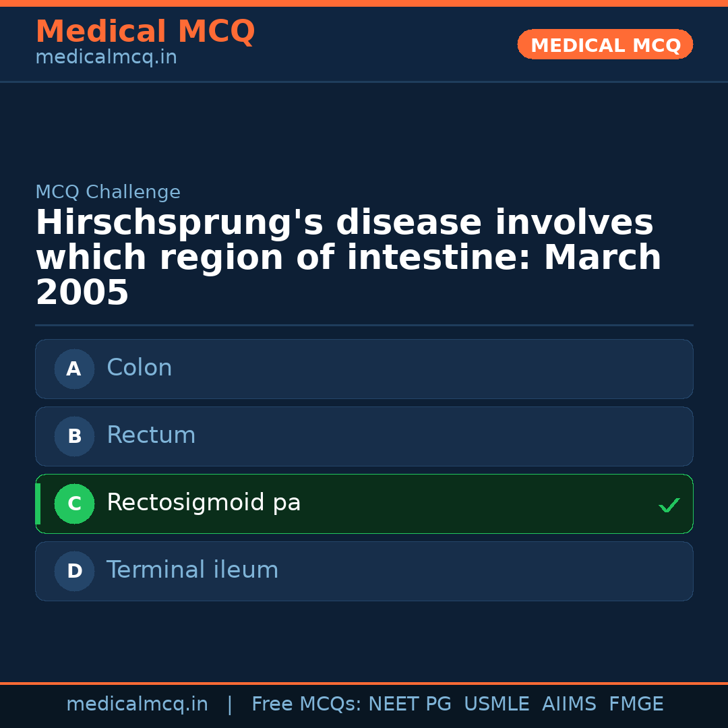Image resolution: width=728 pixels, height=728 pixels.
Task: Click the green checkmark on option C
Action: pos(669,505)
